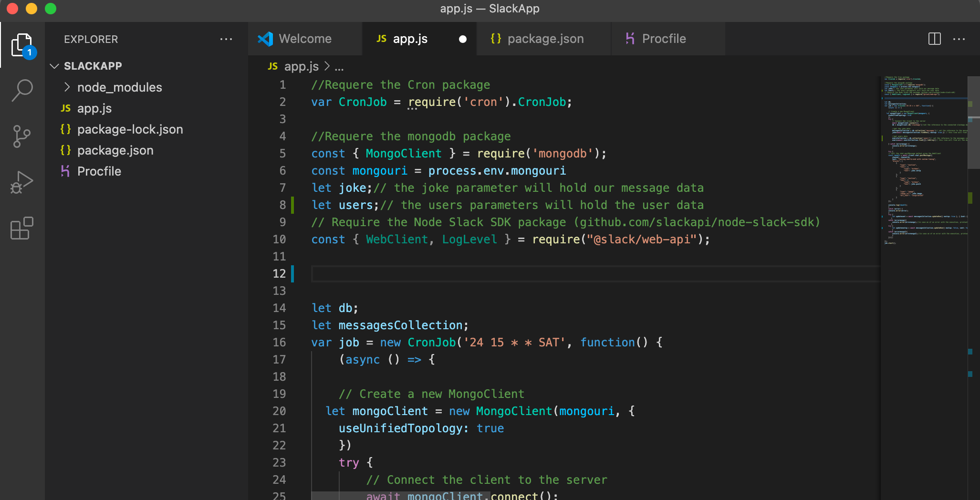980x500 pixels.
Task: Click the breadcrumb chevron after app.js
Action: [327, 66]
